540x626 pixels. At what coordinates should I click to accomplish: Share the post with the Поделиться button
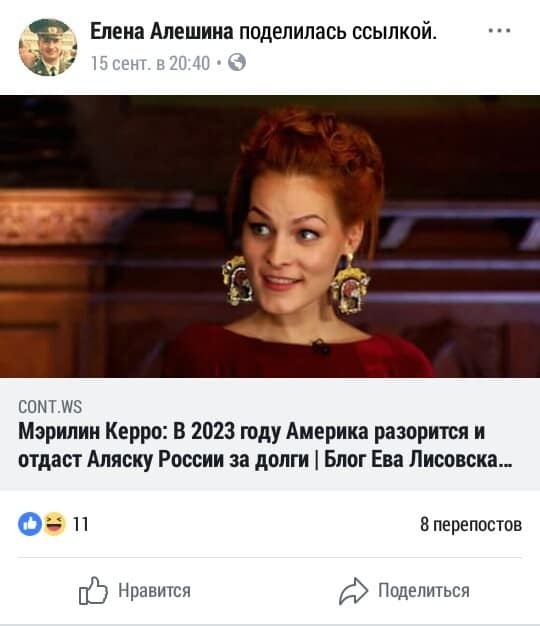(x=404, y=591)
